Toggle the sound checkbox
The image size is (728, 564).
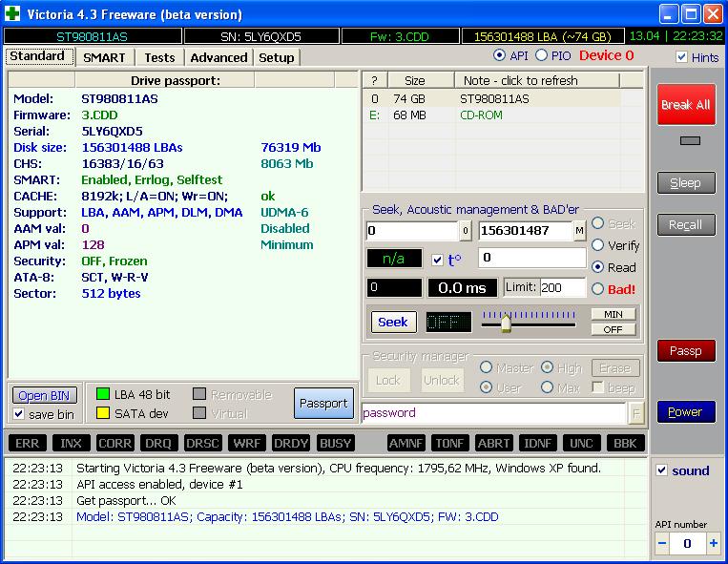661,470
